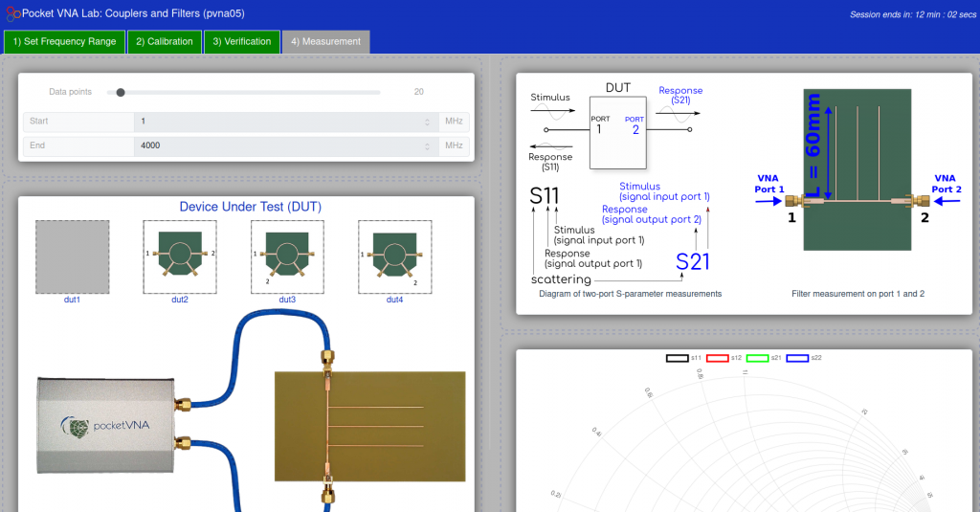Open the Verification tab

coord(242,42)
